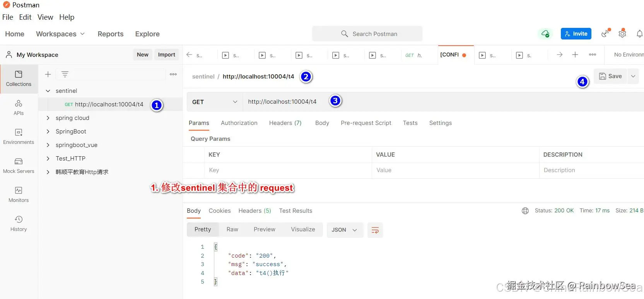Switch to the Authorization tab

click(x=239, y=123)
